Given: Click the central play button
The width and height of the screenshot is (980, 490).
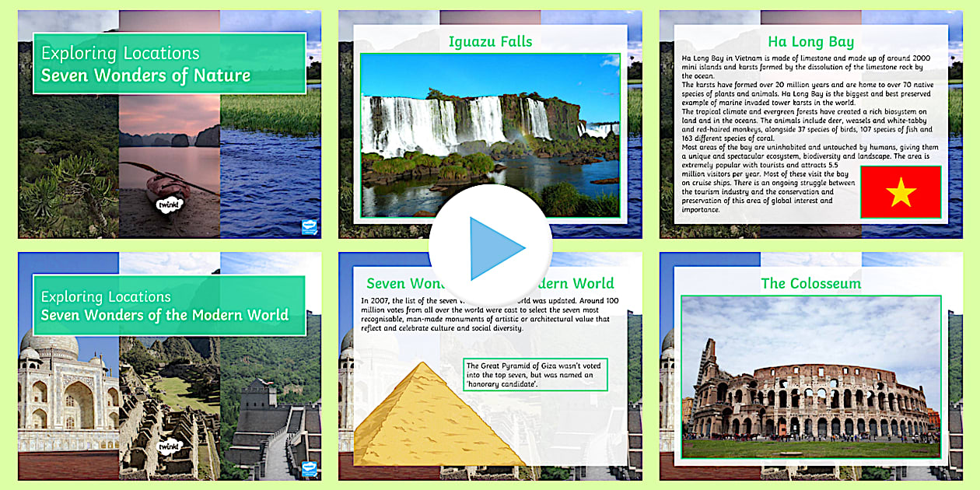Looking at the screenshot, I should 490,248.
